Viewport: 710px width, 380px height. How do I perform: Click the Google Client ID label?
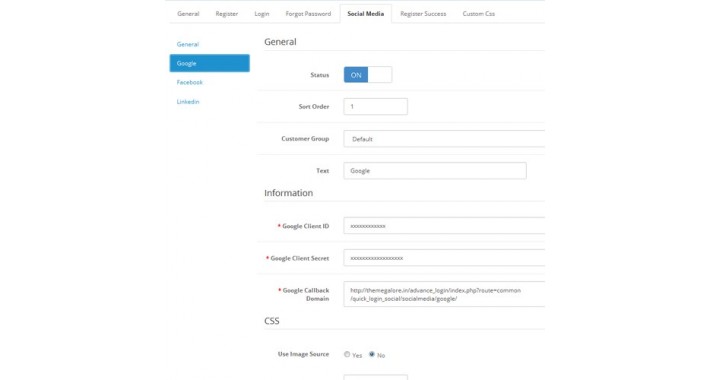306,226
